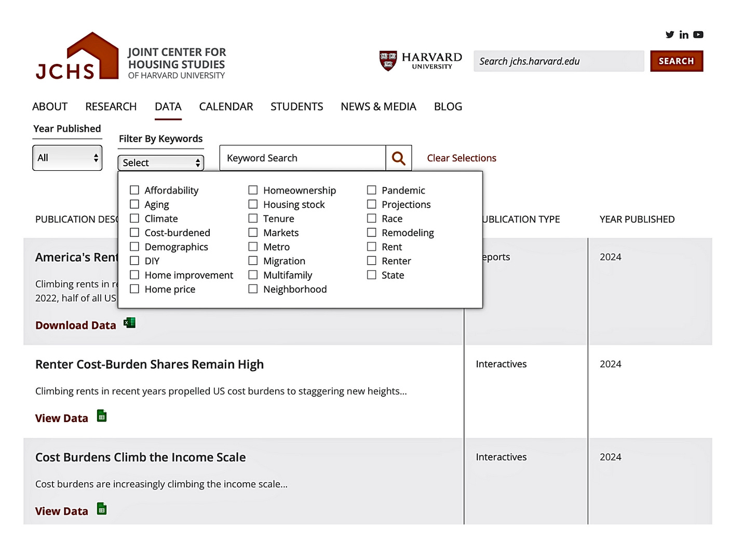Click the Keyword Search input field
The image size is (756, 543).
coord(303,158)
